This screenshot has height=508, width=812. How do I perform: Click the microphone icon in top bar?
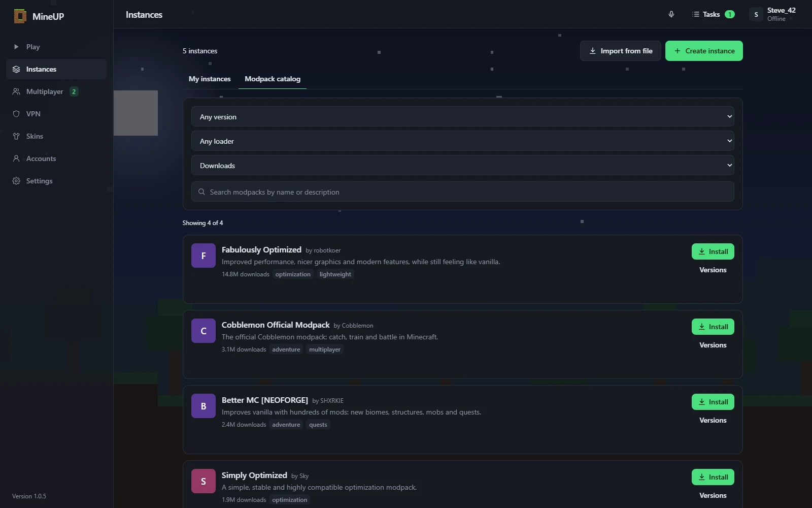coord(671,14)
